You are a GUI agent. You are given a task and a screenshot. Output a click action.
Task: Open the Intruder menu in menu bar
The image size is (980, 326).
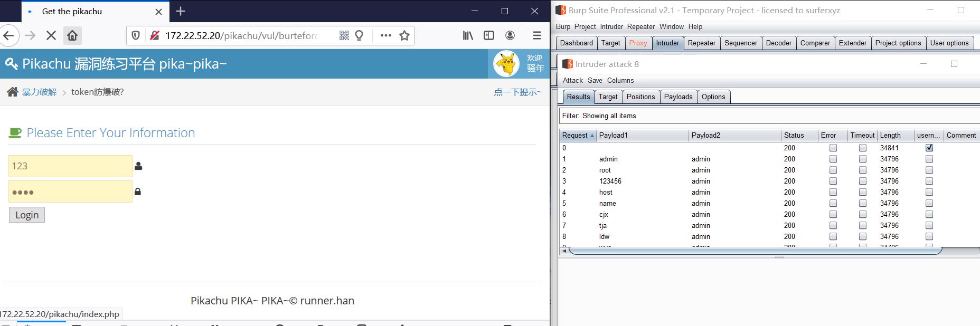(611, 26)
